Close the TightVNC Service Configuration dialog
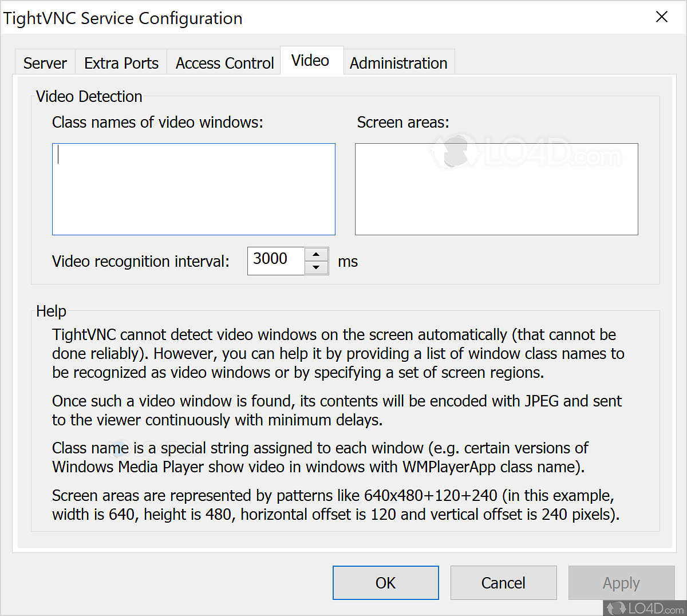687x616 pixels. click(x=662, y=17)
